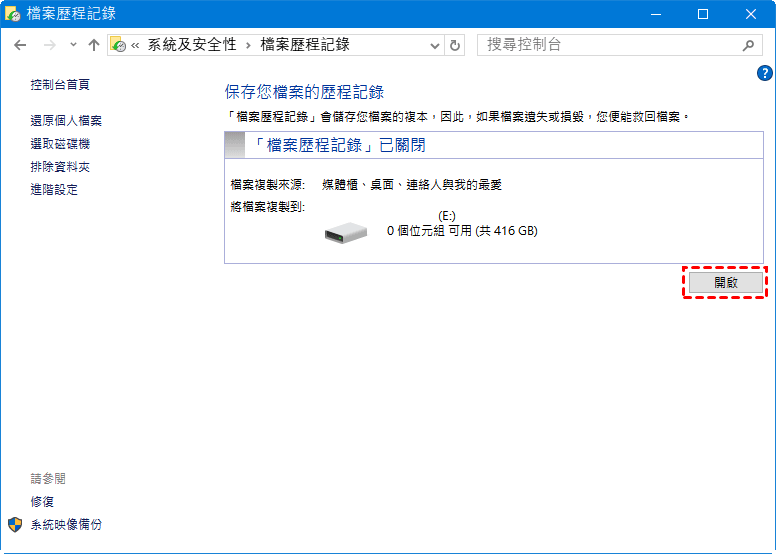The image size is (776, 554).
Task: Click 檔案歷程記錄 breadcrumb in address bar
Action: point(305,45)
